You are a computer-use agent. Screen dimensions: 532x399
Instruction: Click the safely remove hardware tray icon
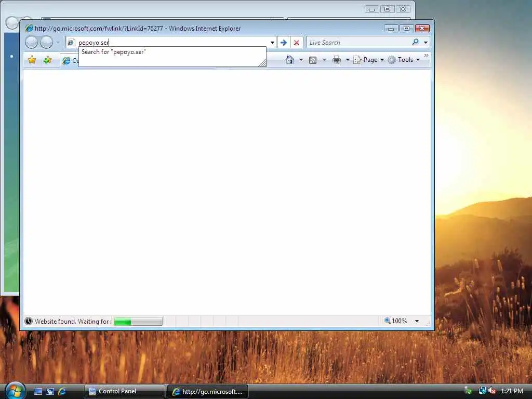(468, 391)
